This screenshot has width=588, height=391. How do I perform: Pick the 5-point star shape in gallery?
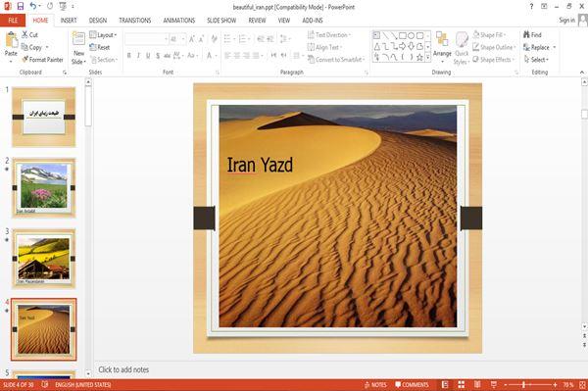[419, 57]
